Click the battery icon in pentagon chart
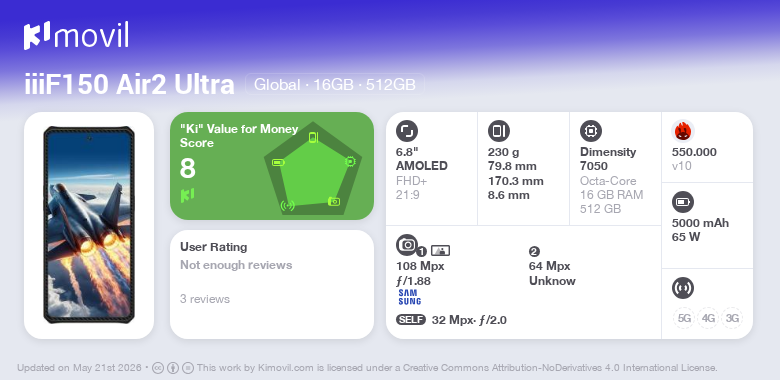Viewport: 780px width, 380px height. click(279, 162)
